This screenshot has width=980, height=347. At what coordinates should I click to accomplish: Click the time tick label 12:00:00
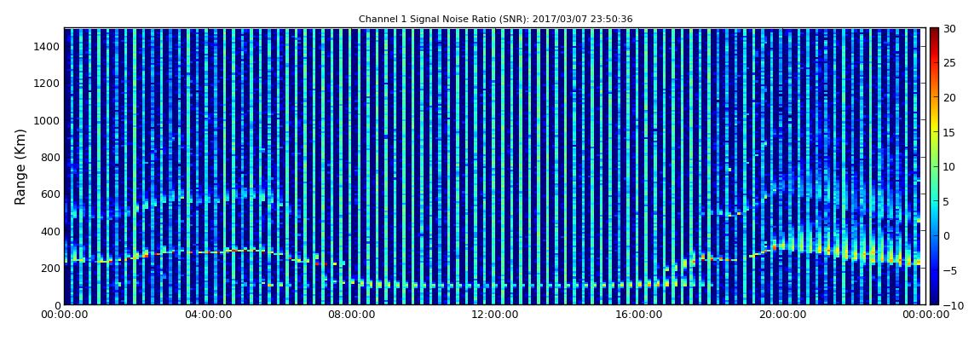pos(493,315)
